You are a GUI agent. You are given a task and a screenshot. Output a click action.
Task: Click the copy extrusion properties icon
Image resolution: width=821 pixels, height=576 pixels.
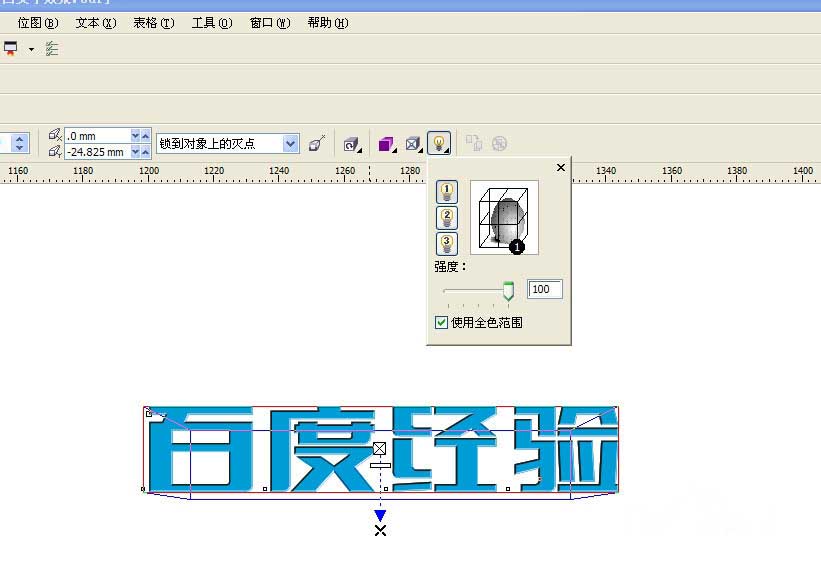coord(474,143)
